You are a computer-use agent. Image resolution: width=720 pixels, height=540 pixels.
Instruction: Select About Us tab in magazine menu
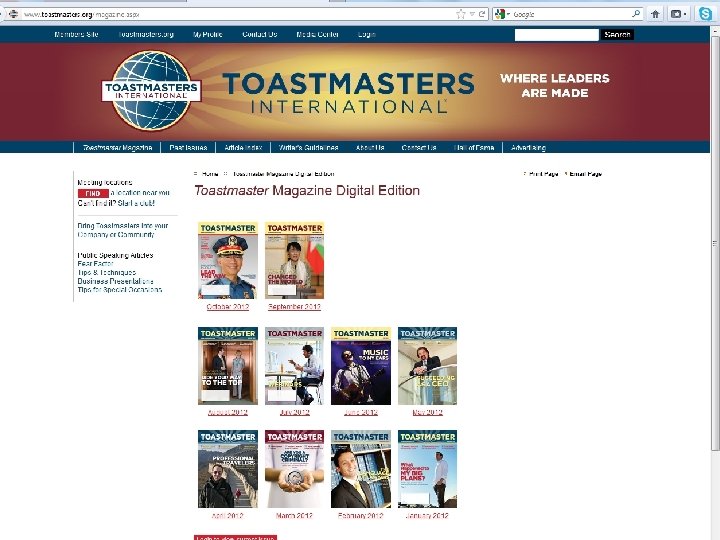(370, 147)
